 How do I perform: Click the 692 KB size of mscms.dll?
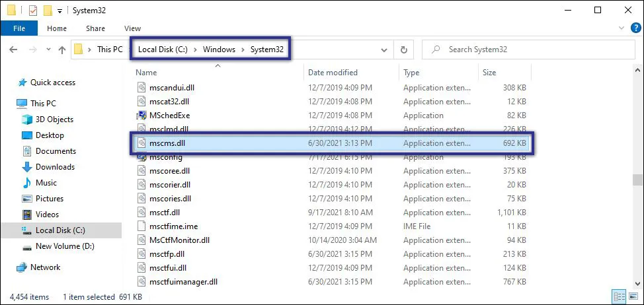514,143
